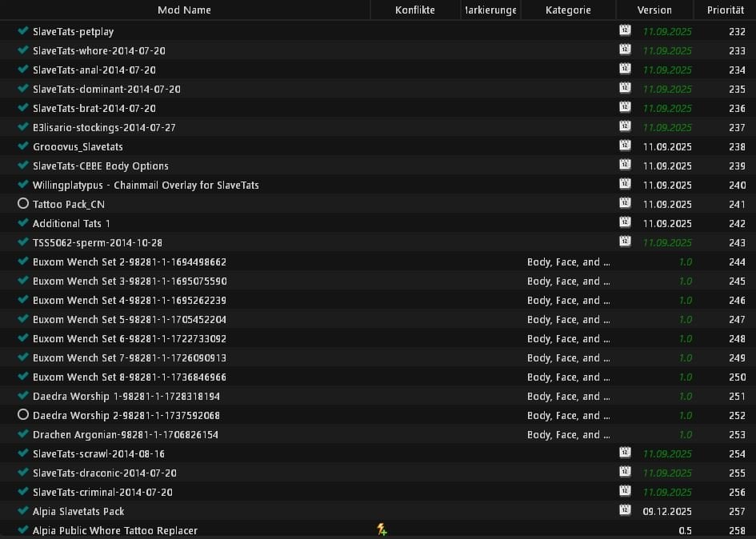This screenshot has width=756, height=539.
Task: Select Buxom Wench Set 3-98281-1-1695075590 name
Action: (x=130, y=281)
